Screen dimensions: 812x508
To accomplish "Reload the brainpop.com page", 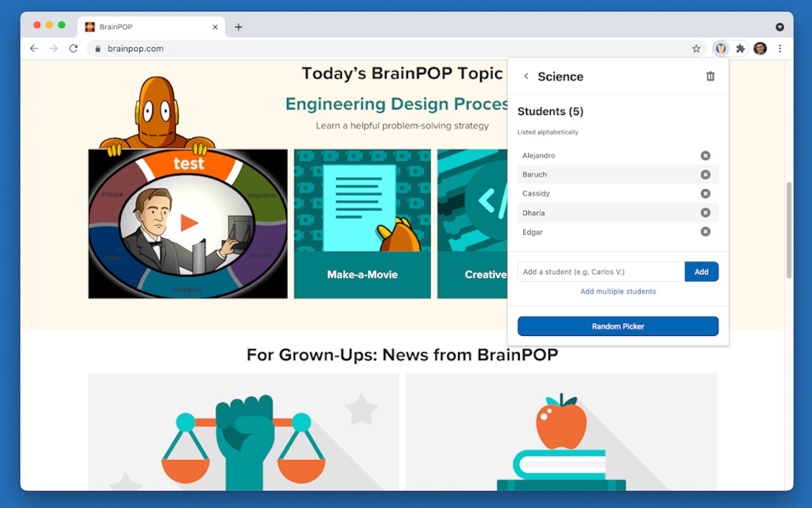I will (x=74, y=48).
